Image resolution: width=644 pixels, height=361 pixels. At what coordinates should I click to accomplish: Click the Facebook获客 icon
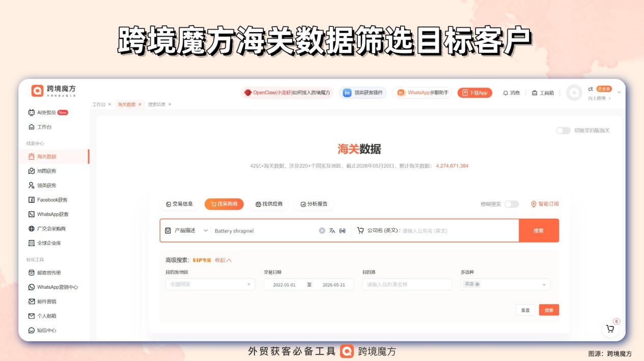click(x=32, y=200)
